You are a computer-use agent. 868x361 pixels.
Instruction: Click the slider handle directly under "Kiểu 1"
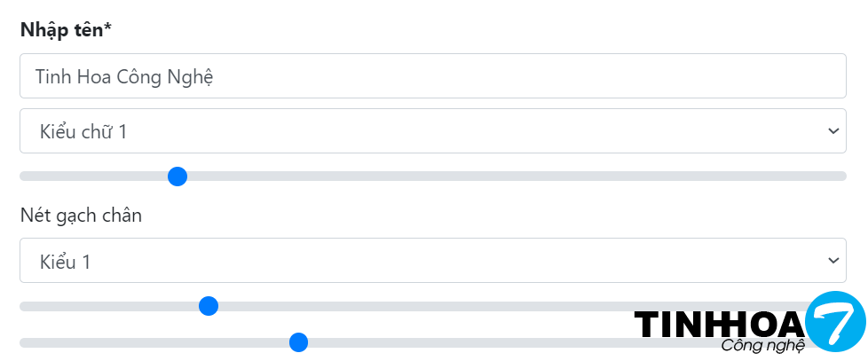point(209,306)
